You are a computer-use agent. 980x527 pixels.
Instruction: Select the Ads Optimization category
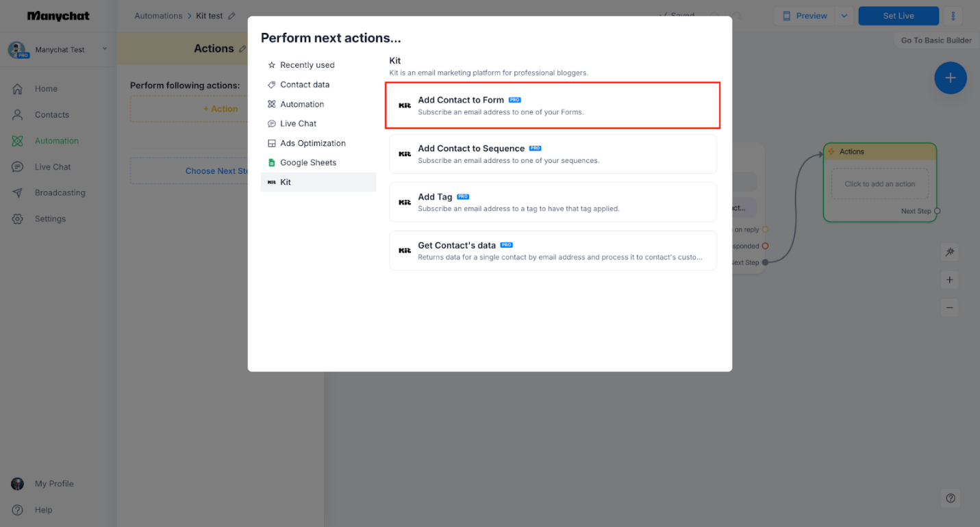[312, 142]
